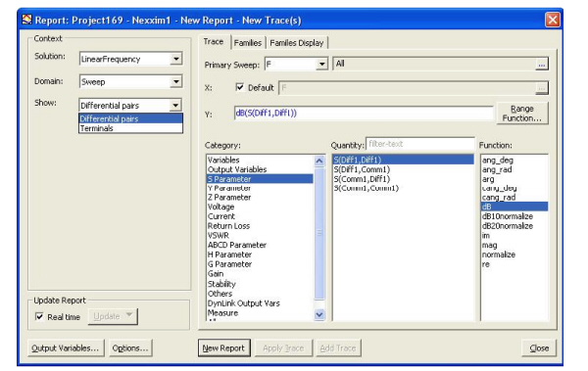Click the Category list scrollbar thumb

(x=319, y=234)
